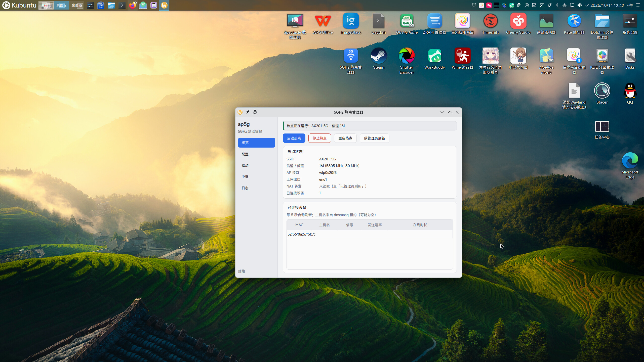Open the Oh My Rime desktop icon
This screenshot has width=644, height=362.
click(x=407, y=24)
